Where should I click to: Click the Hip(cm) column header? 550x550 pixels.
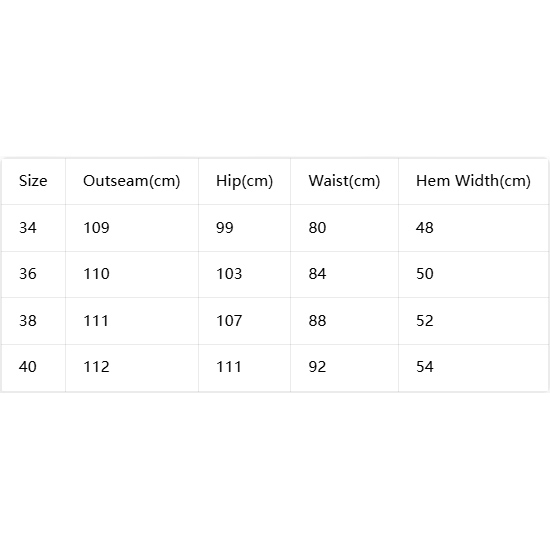click(244, 181)
